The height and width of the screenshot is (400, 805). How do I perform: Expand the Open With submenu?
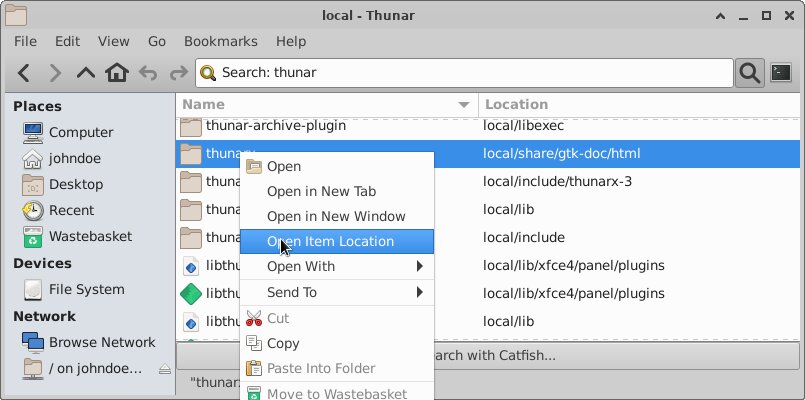[x=337, y=266]
